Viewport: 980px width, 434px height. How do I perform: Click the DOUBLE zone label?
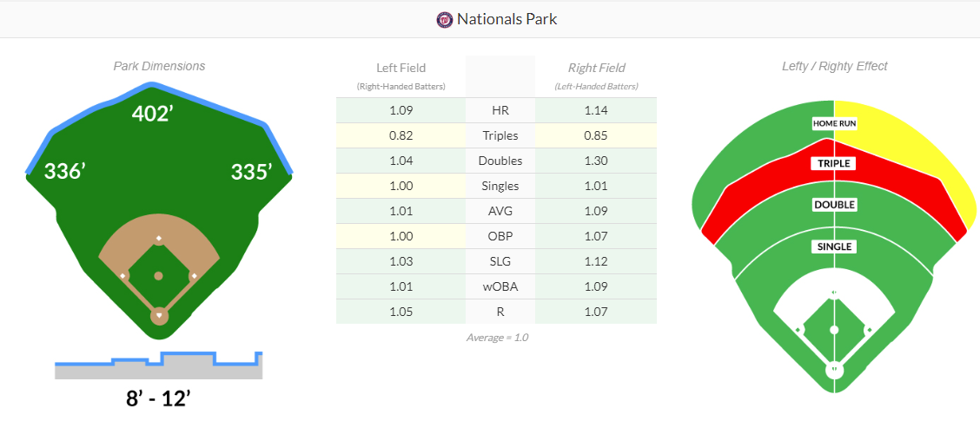pyautogui.click(x=834, y=205)
